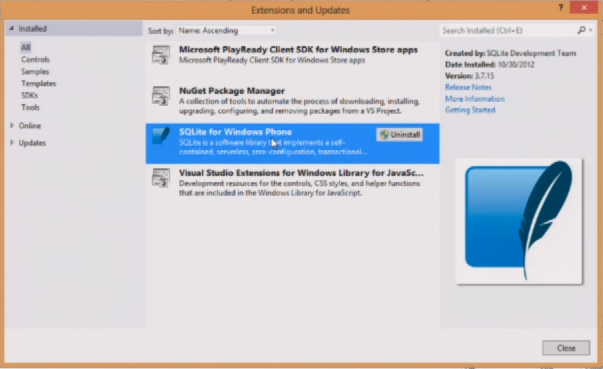
Task: Select the Samples category
Action: tap(35, 71)
